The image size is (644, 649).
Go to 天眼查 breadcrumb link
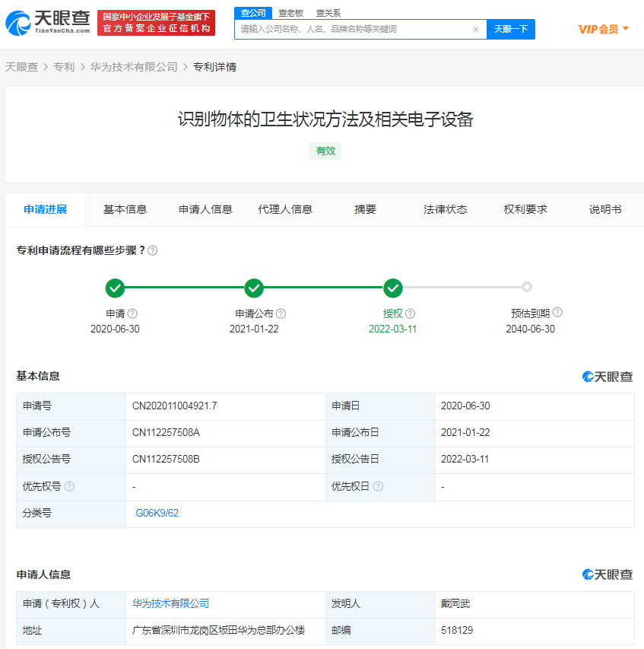coord(21,67)
